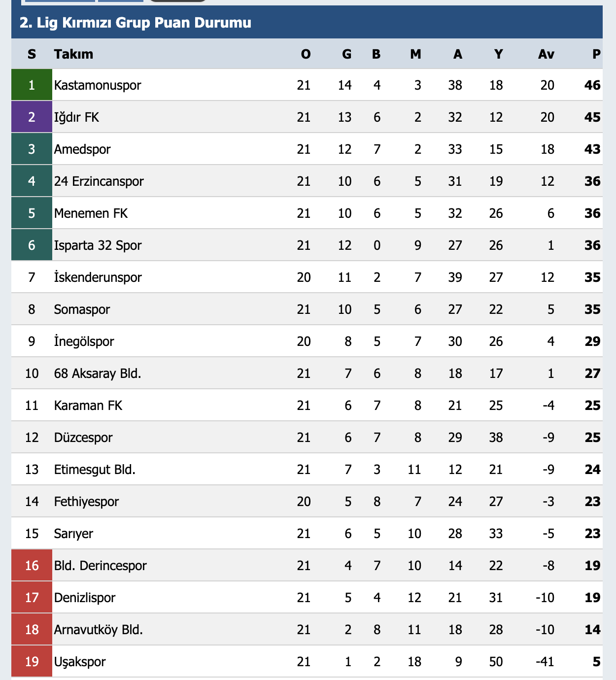Select Denizlispor in the relegation zone
Screen dimensions: 616x680
[85, 598]
